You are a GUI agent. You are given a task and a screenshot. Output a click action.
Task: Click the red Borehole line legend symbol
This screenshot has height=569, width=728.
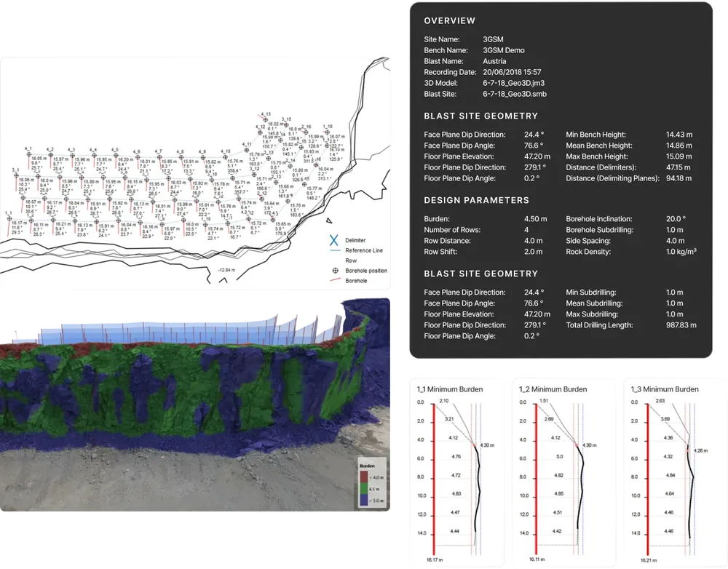click(x=335, y=280)
